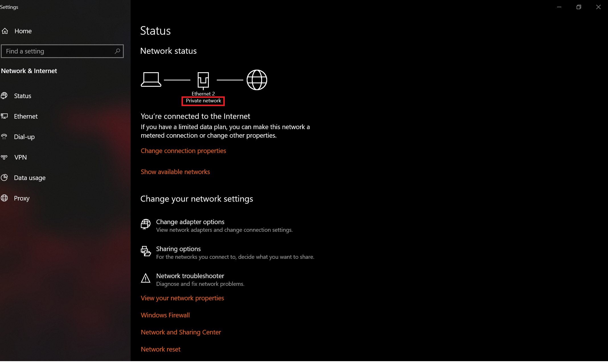Screen dimensions: 608x364
Task: Open View your network properties
Action: coord(182,298)
